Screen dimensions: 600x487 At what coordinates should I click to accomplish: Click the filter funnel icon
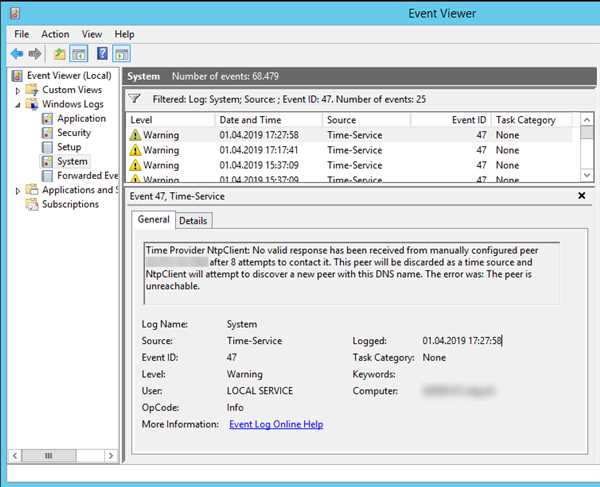(135, 99)
